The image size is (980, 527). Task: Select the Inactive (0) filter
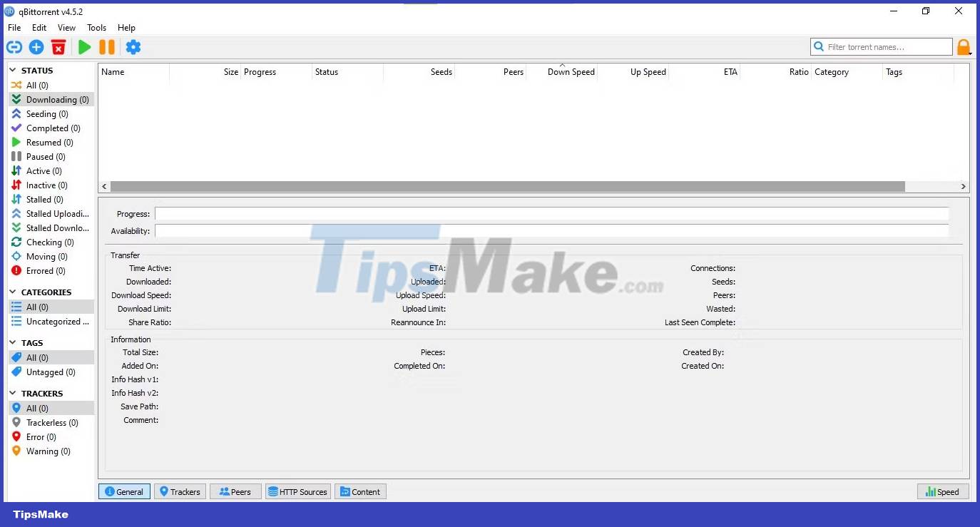coord(51,185)
